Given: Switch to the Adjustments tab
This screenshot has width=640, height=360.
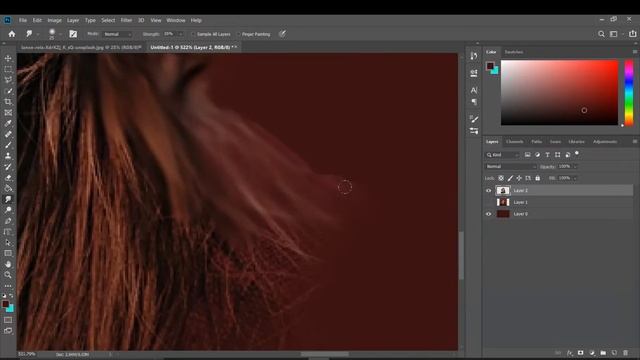Looking at the screenshot, I should click(x=605, y=142).
